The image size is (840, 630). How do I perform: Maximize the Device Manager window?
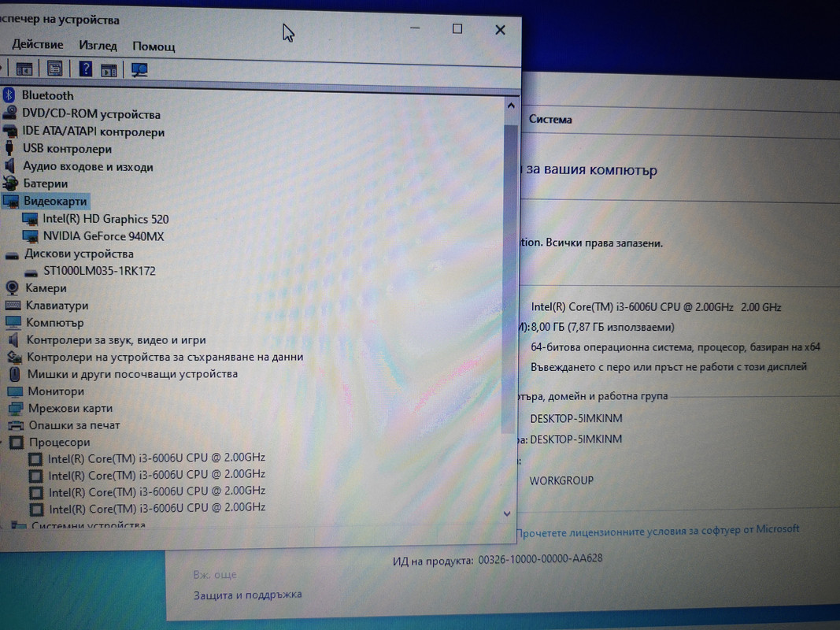tap(457, 29)
